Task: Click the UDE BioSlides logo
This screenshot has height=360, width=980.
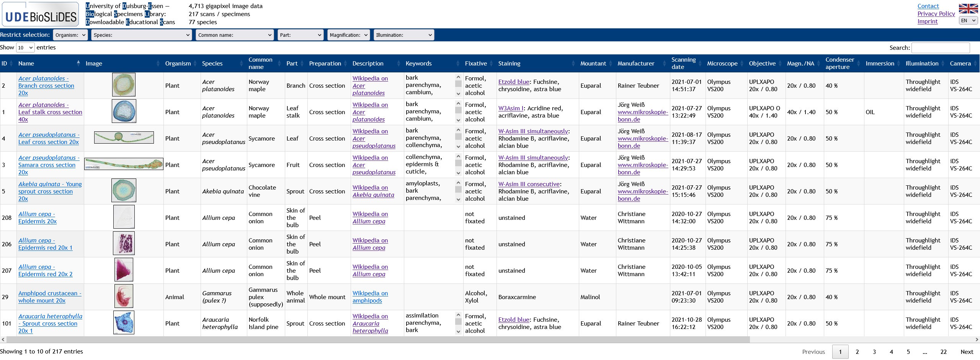Action: (x=41, y=15)
